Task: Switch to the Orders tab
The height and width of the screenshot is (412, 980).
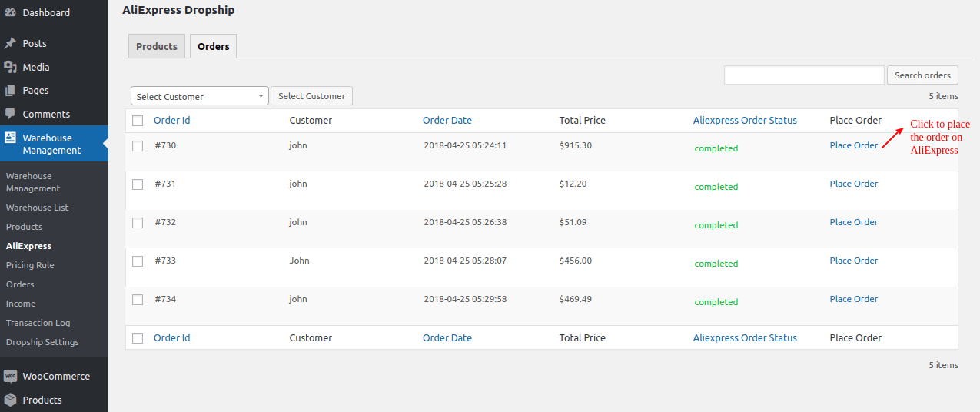Action: point(214,46)
